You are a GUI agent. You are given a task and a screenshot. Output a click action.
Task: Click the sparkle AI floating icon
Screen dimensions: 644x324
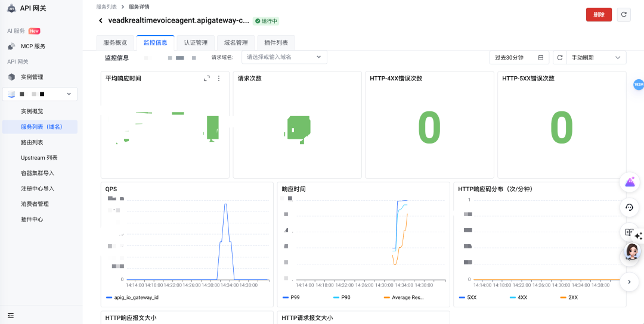[x=638, y=236]
